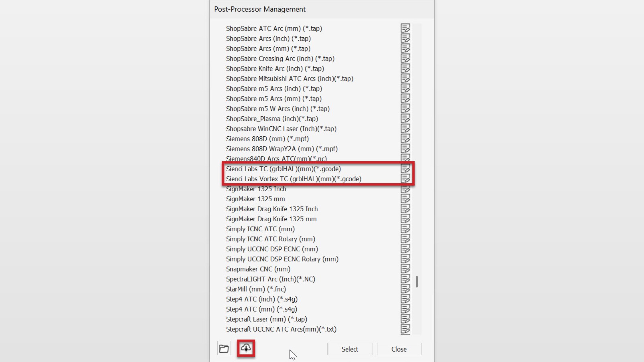Close the Post-Processor Management dialog via Close button
Image resolution: width=644 pixels, height=362 pixels.
click(399, 349)
